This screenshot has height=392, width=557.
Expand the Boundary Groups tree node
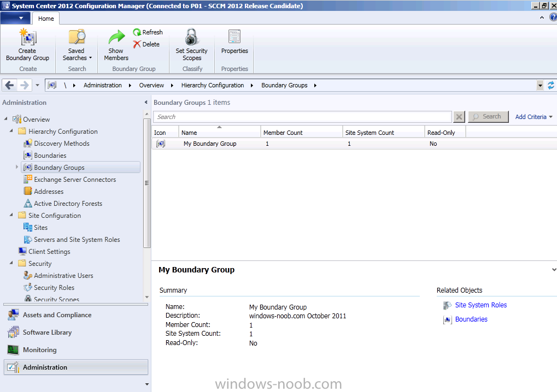(x=17, y=167)
